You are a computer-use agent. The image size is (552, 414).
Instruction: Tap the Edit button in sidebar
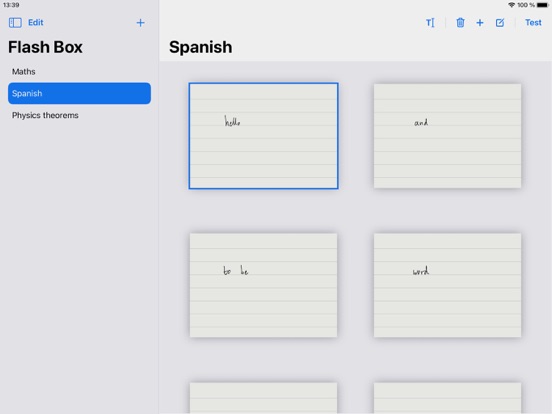36,23
